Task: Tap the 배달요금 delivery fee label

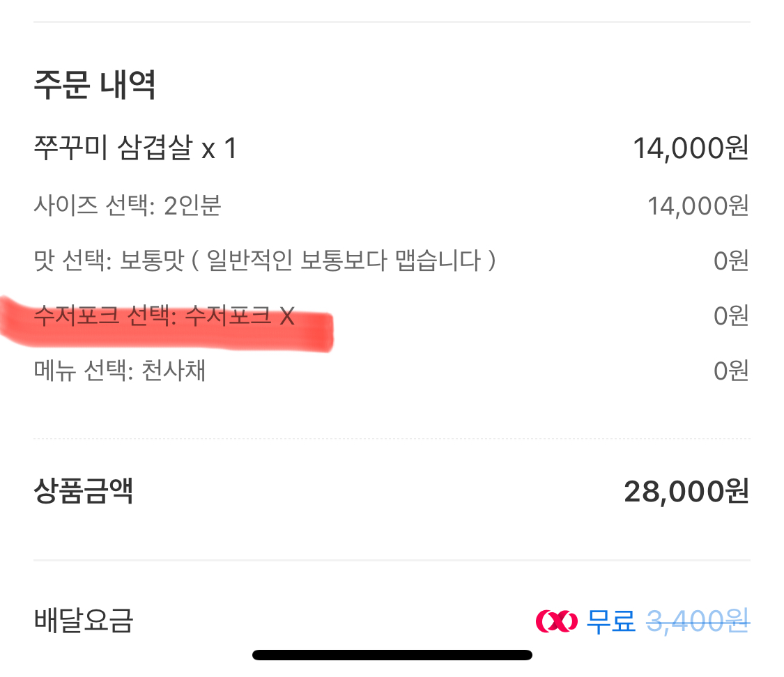Action: click(x=83, y=621)
